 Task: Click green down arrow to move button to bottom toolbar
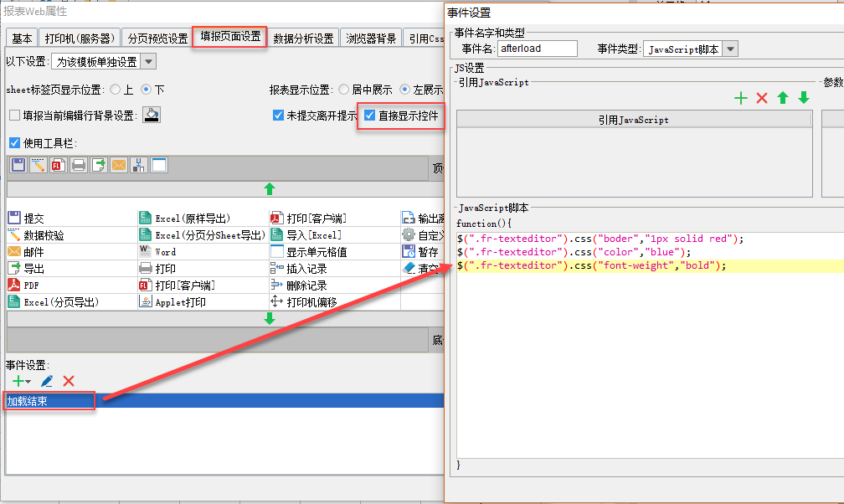coord(270,318)
